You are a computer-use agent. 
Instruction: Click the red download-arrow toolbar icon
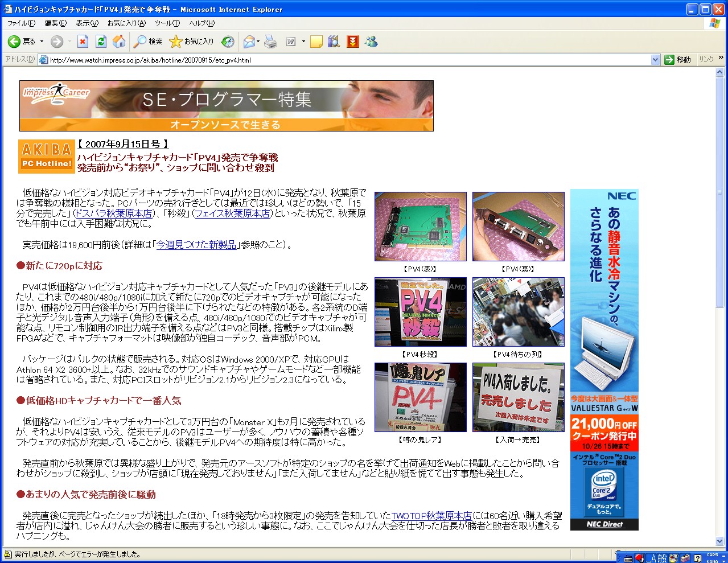353,42
